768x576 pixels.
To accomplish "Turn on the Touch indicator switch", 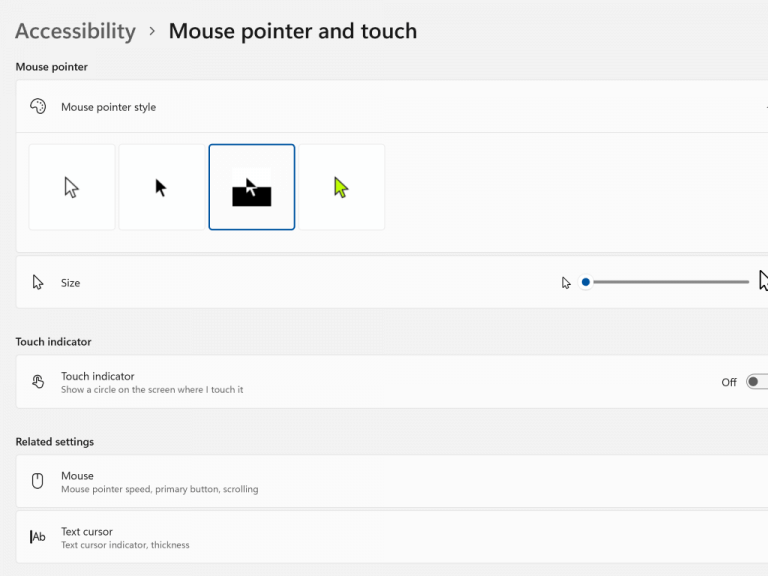I will [757, 382].
